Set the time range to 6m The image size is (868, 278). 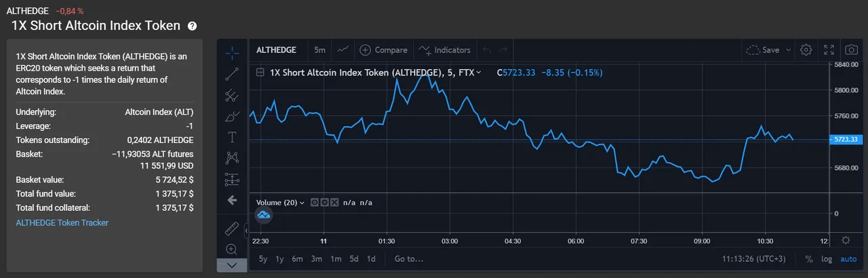point(297,258)
